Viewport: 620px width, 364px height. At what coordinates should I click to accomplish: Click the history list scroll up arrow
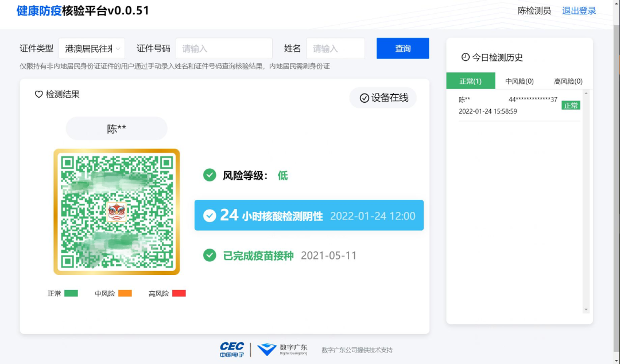(586, 94)
